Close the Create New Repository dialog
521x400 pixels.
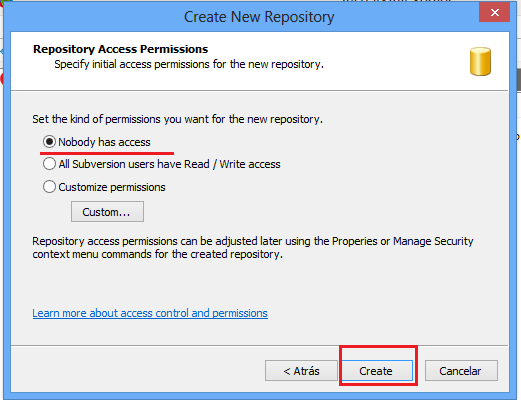495,13
